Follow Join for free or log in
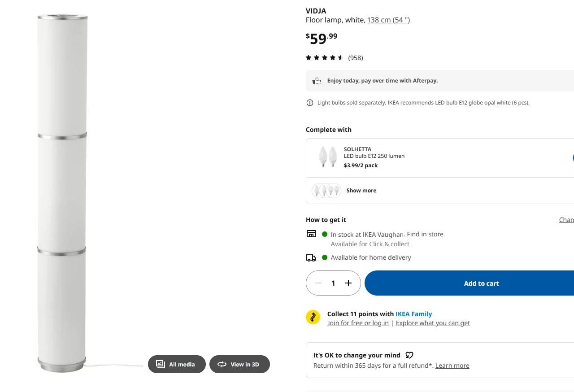Image resolution: width=574 pixels, height=392 pixels. click(x=358, y=323)
